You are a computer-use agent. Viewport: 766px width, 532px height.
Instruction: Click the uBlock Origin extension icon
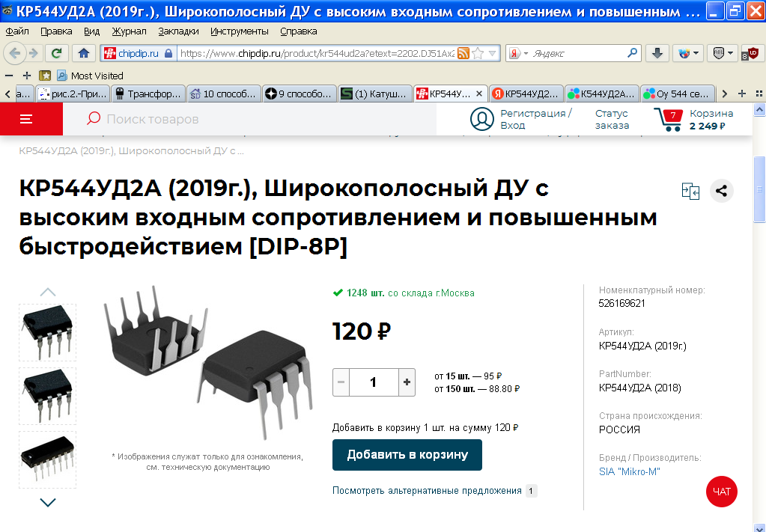pos(753,53)
